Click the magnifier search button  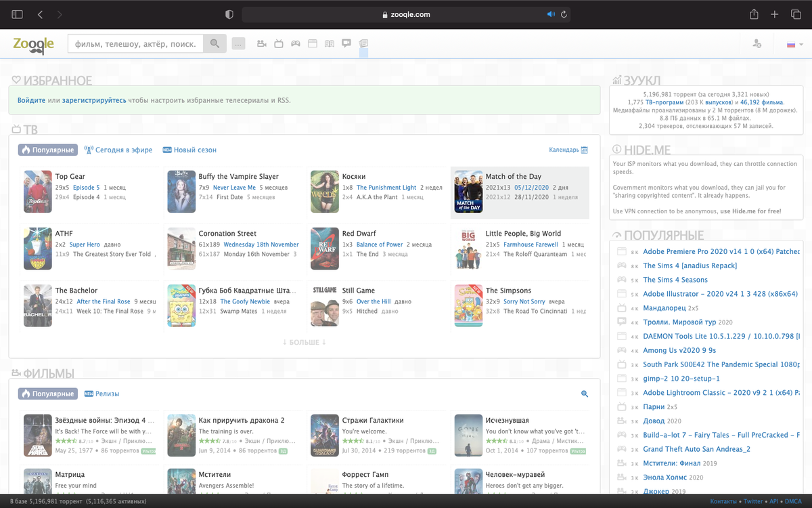pos(215,44)
